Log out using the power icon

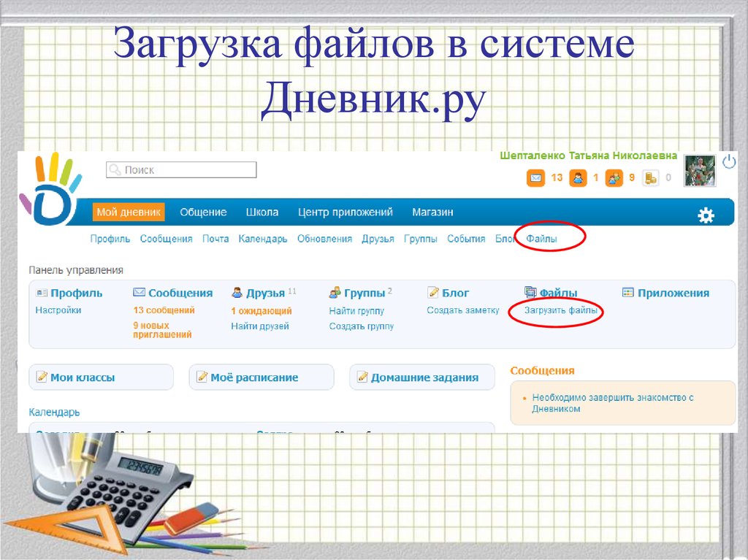pos(728,161)
